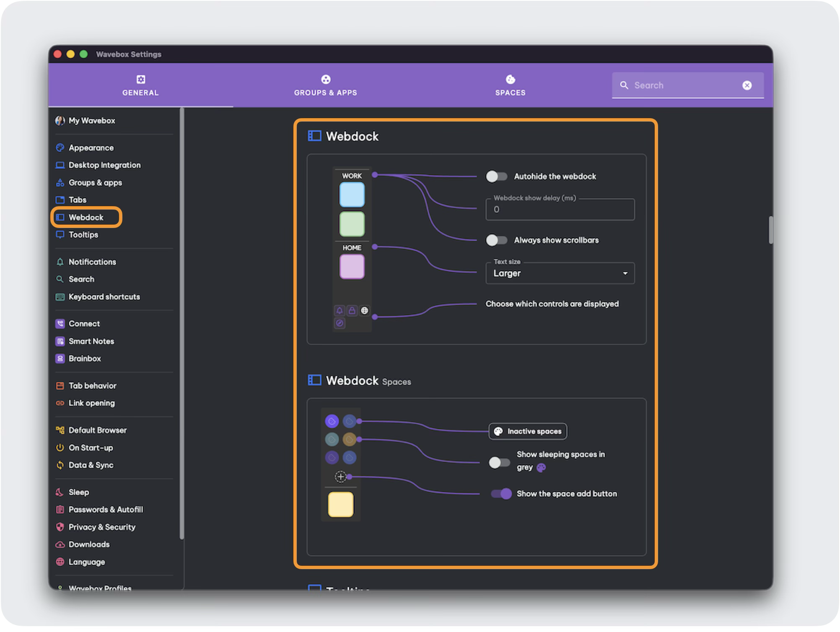840x632 pixels.
Task: Click the Keyboard shortcuts icon
Action: tap(60, 297)
